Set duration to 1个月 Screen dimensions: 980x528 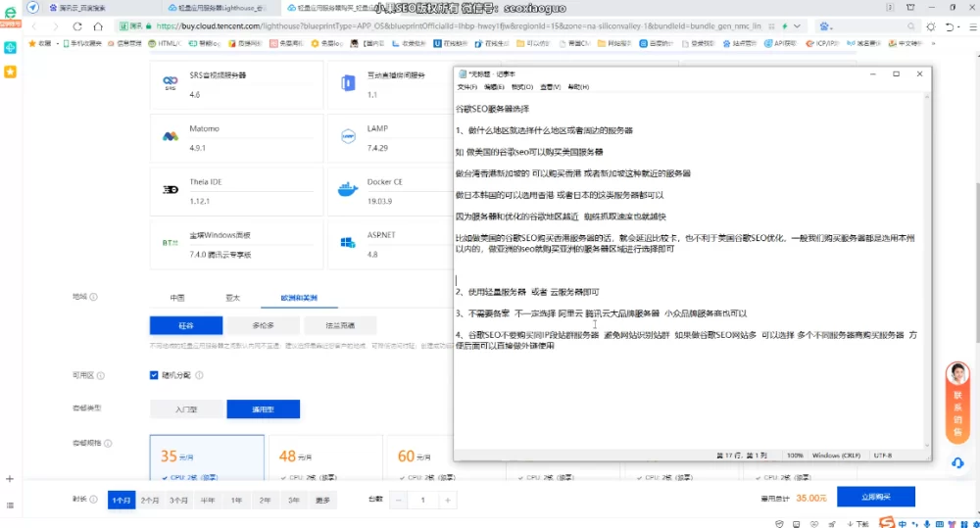coord(122,500)
